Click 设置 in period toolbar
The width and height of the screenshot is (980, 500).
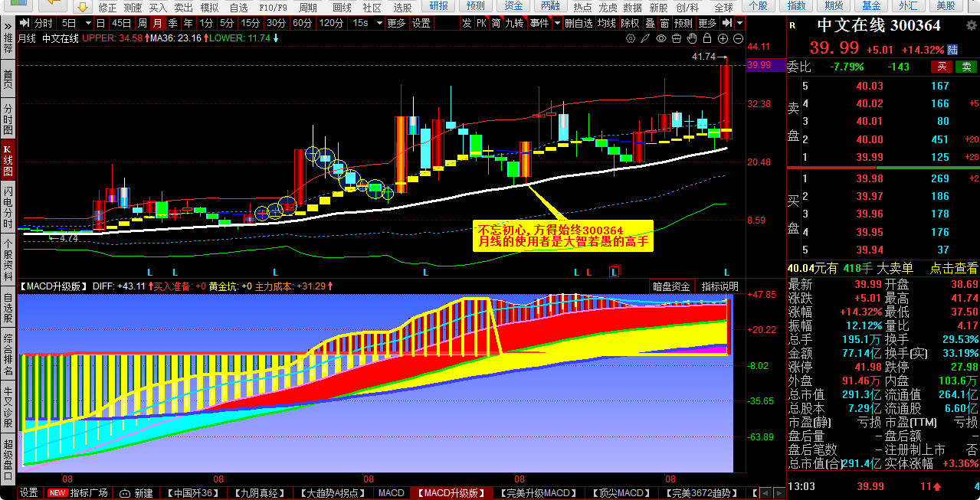tap(421, 23)
